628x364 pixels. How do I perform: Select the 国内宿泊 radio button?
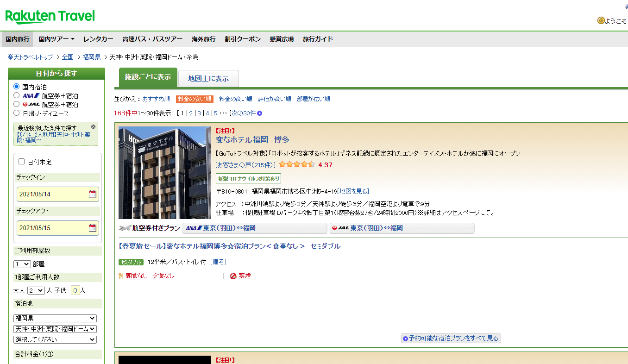point(17,87)
